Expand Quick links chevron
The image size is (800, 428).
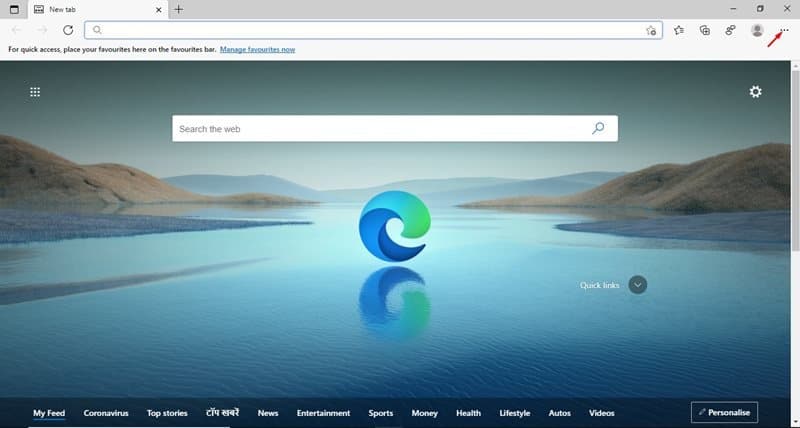tap(638, 285)
